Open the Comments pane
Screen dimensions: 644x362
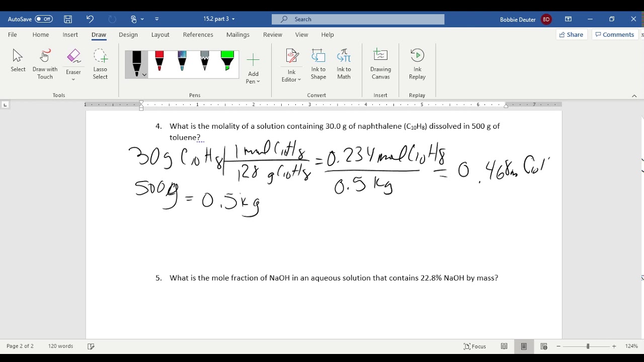click(615, 35)
